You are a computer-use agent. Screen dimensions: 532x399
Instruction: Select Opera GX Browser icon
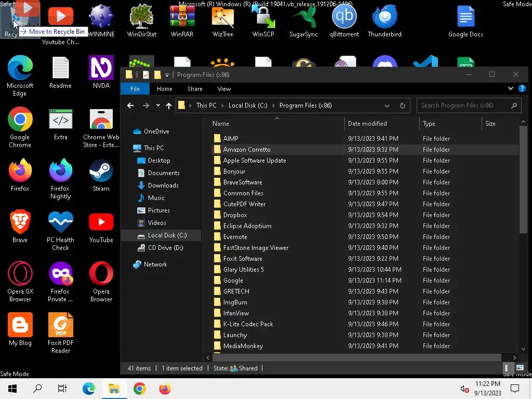20,282
